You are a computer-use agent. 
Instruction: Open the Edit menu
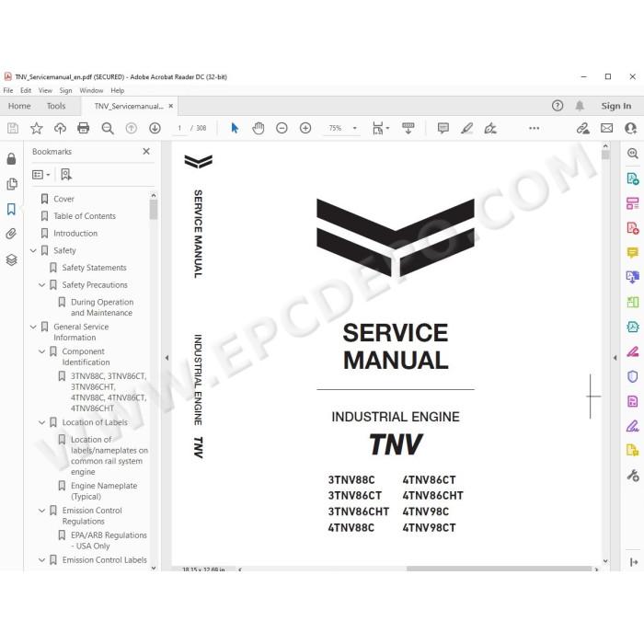26,90
